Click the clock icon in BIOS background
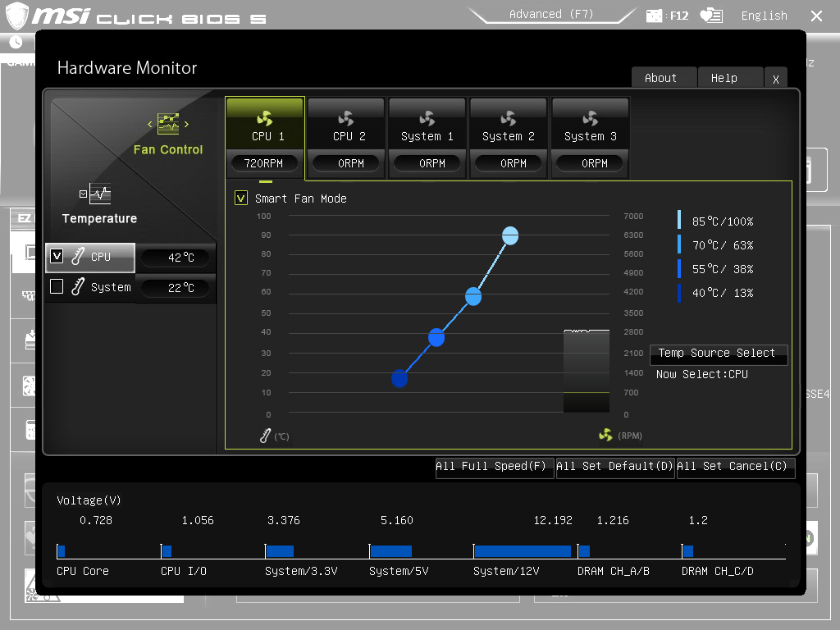 click(16, 42)
